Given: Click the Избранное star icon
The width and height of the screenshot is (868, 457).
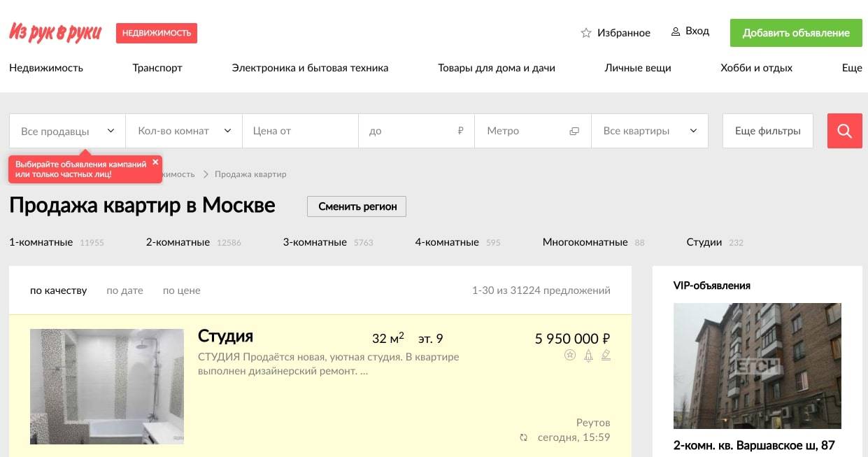Looking at the screenshot, I should tap(586, 33).
